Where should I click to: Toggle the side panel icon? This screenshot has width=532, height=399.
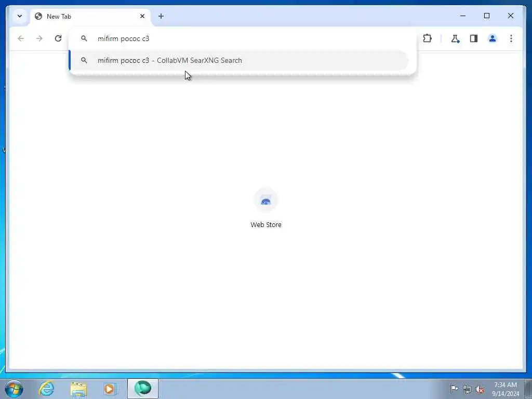474,38
